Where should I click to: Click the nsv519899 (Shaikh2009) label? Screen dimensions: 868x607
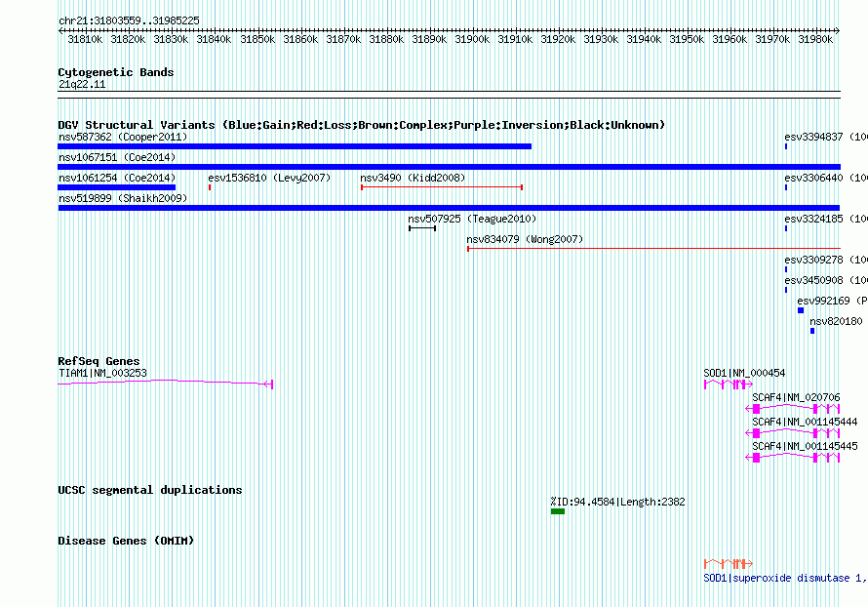tap(123, 198)
